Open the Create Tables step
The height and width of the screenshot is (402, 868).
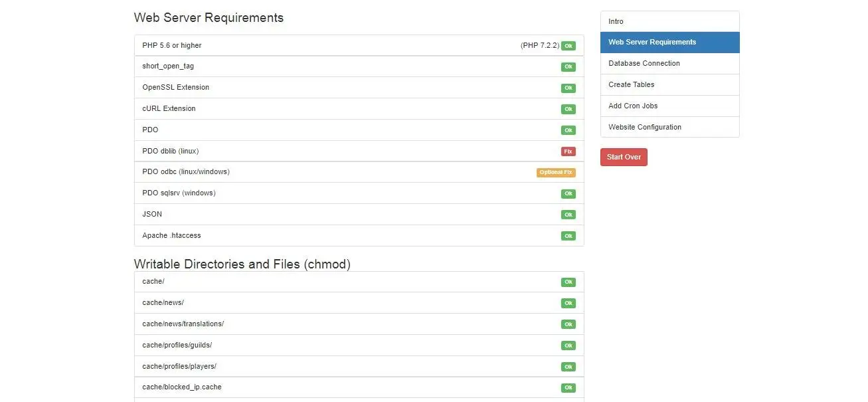[x=669, y=84]
